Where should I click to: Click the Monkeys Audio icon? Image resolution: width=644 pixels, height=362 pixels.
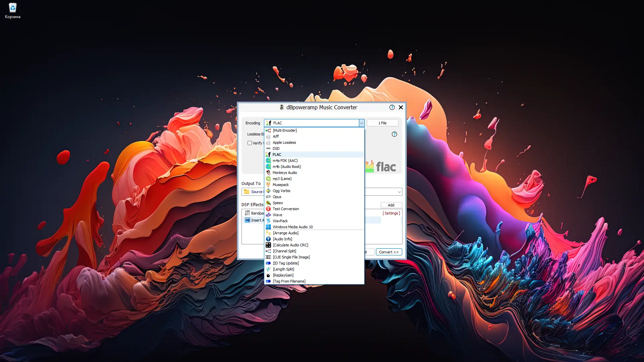pyautogui.click(x=268, y=173)
